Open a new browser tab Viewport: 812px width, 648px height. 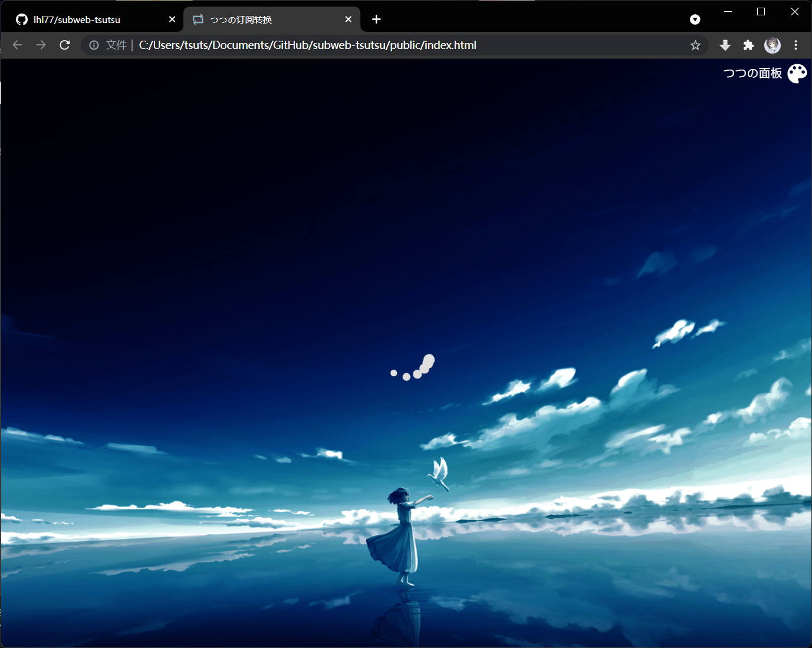376,19
